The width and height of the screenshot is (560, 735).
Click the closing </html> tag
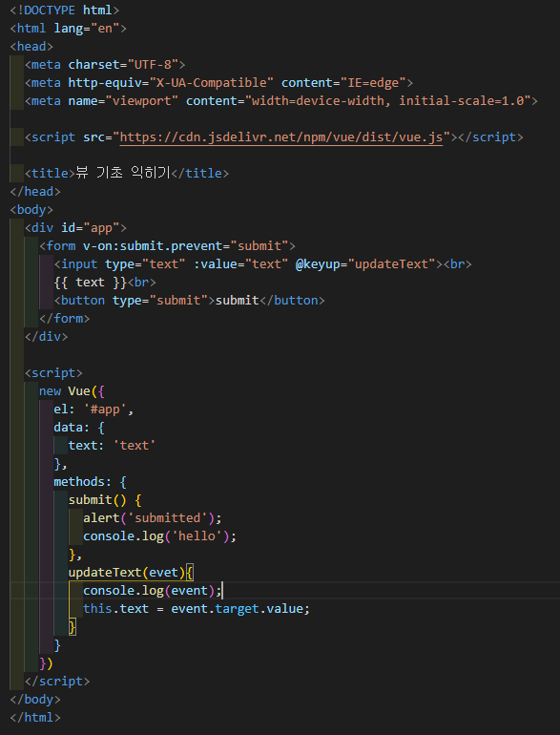35,718
